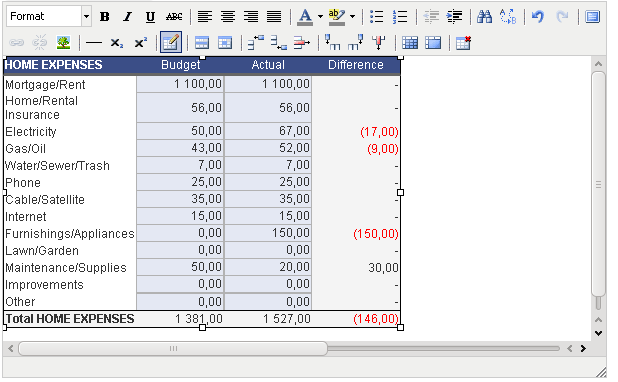Image resolution: width=618 pixels, height=382 pixels.
Task: Decrease the indent with outdent icon
Action: tap(431, 17)
